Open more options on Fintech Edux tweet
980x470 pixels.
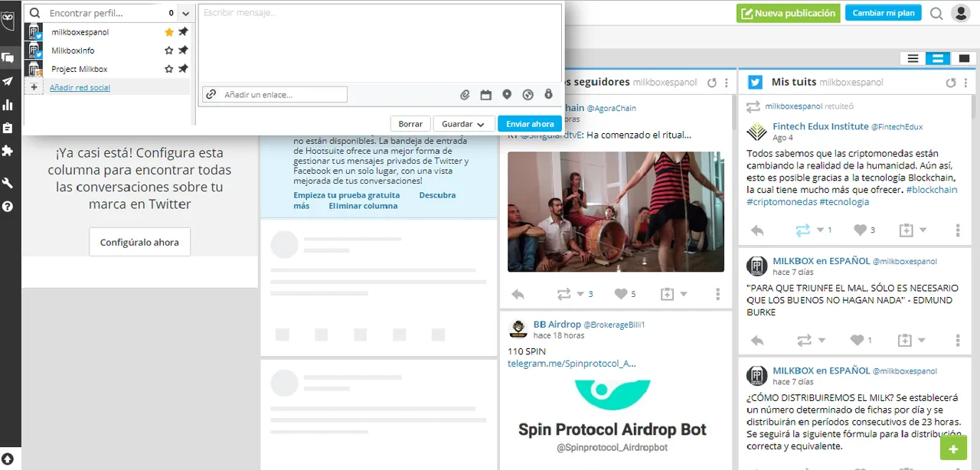coord(958,230)
